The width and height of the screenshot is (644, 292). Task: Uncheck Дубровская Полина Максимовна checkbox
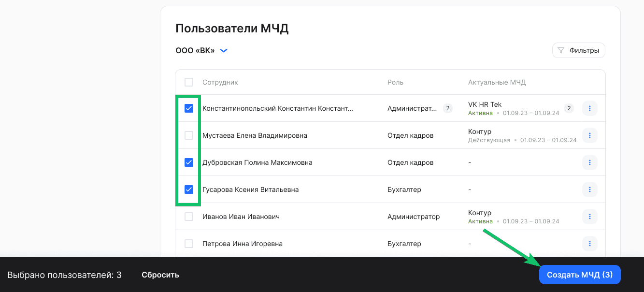[189, 162]
